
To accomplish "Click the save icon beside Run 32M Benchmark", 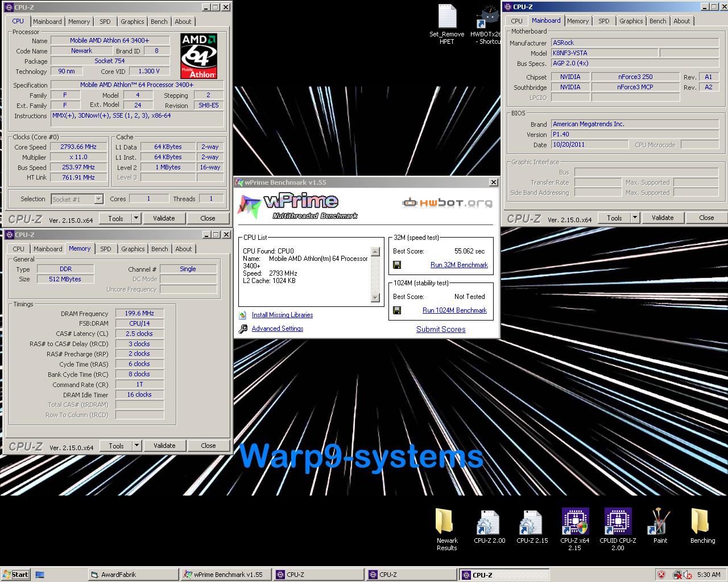I will [397, 265].
